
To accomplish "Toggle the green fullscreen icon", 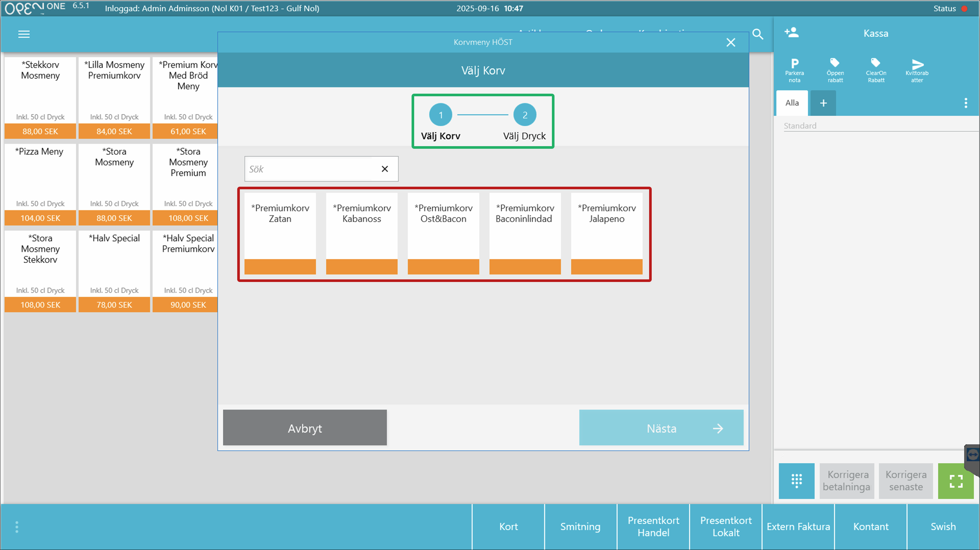I will coord(955,481).
